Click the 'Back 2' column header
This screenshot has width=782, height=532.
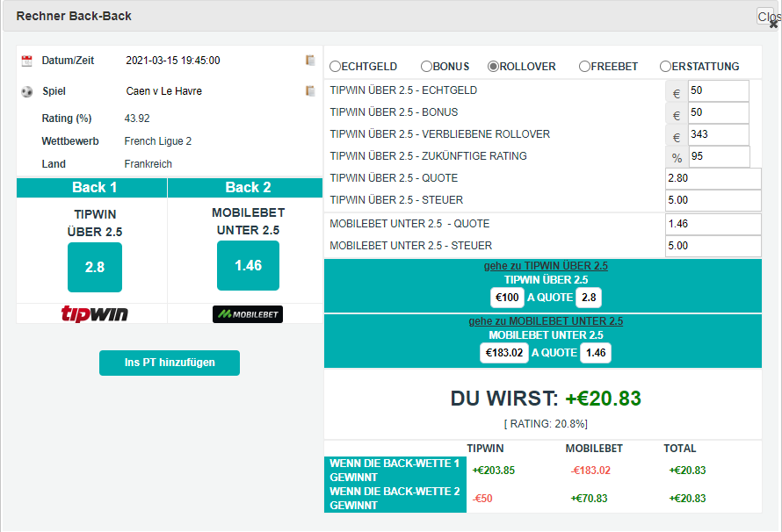click(245, 187)
